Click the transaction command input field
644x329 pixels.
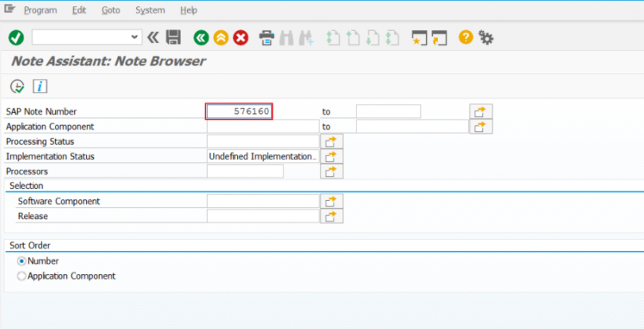click(x=81, y=37)
